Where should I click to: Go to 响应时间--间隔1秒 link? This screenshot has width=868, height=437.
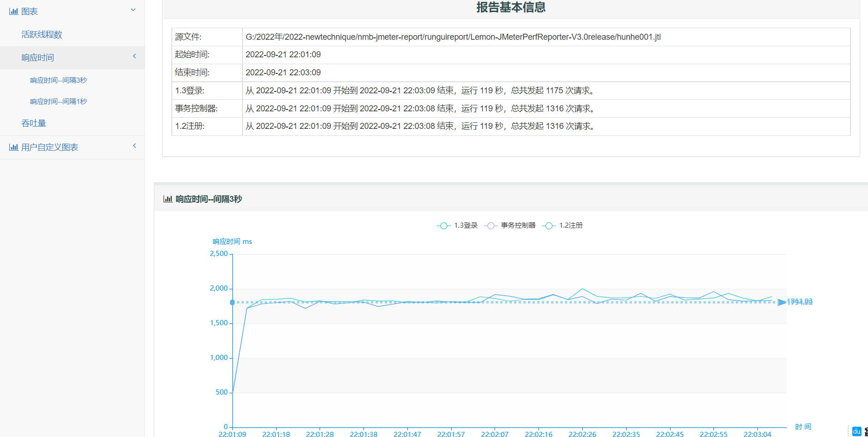point(58,101)
